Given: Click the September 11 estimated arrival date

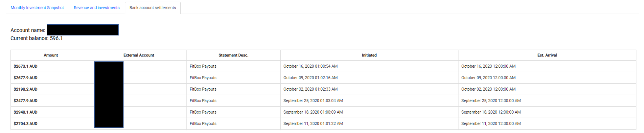Looking at the screenshot, I should [491, 124].
